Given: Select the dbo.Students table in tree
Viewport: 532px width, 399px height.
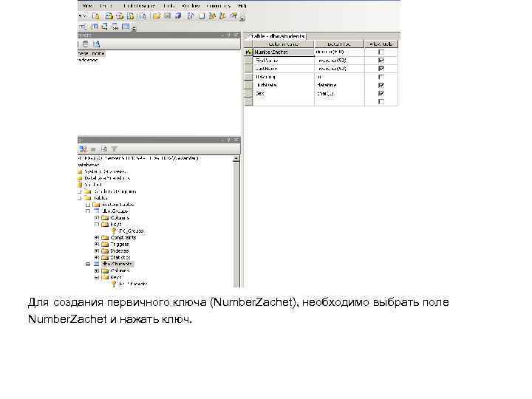Looking at the screenshot, I should point(117,264).
